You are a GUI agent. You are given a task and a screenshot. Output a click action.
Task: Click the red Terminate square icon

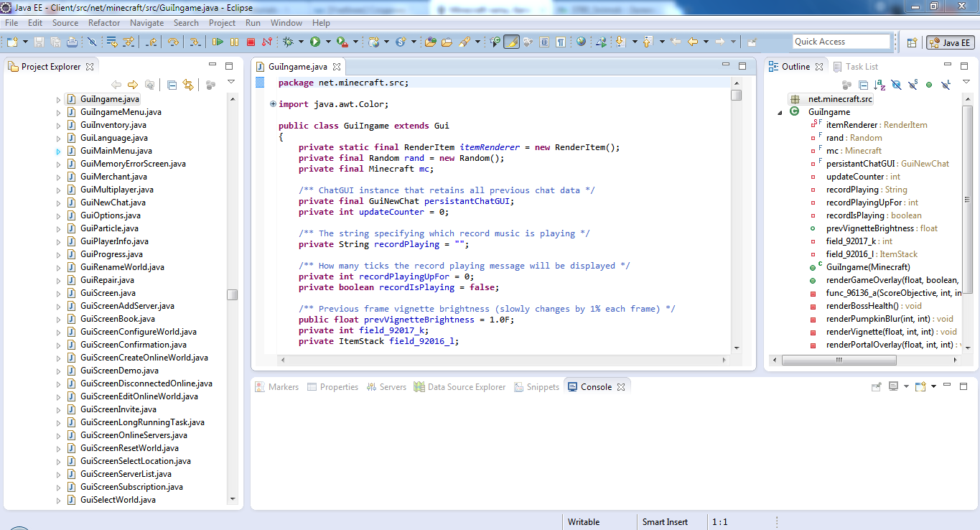[x=251, y=42]
